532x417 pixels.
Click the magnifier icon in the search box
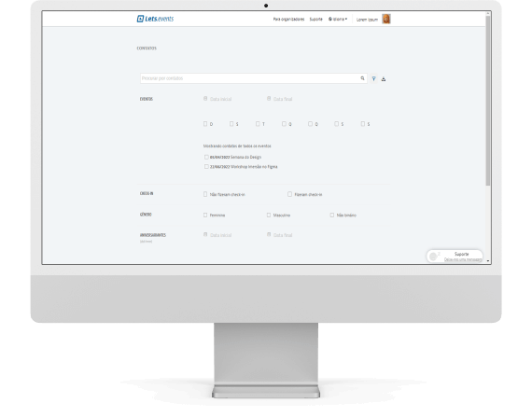[x=362, y=78]
